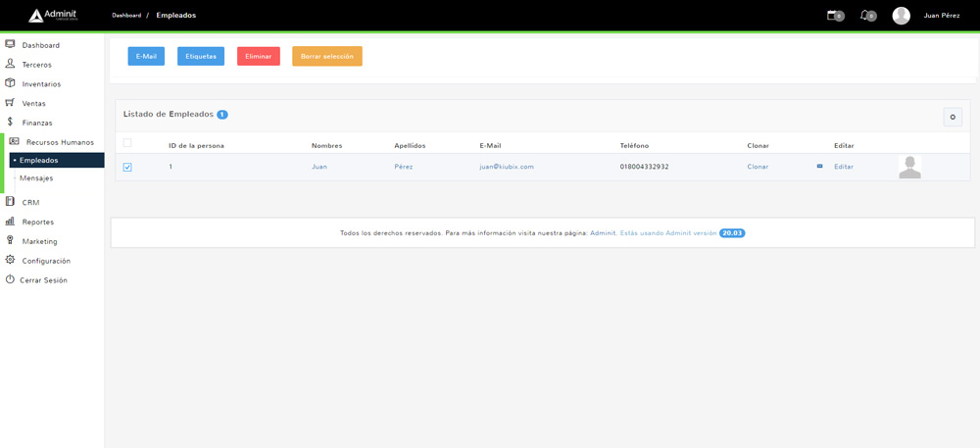
Task: Toggle the select-all checkbox in table header
Action: [x=127, y=143]
